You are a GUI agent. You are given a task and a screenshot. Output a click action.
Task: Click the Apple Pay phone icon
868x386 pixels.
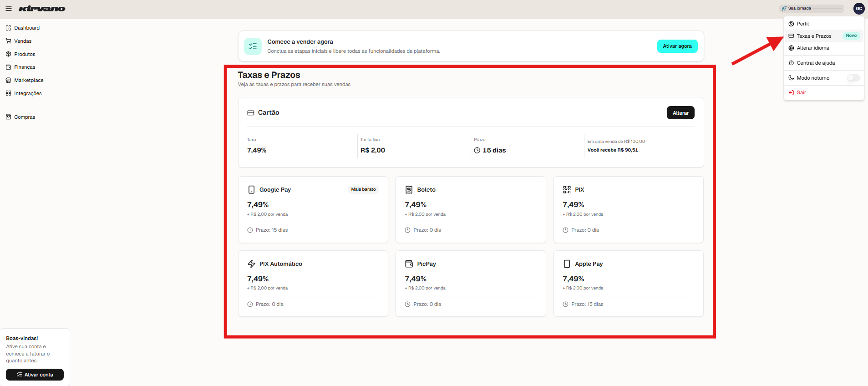click(x=567, y=264)
